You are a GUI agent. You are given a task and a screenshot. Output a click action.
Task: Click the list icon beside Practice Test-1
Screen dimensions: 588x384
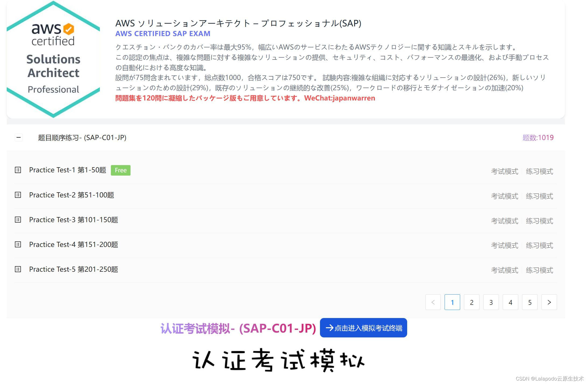tap(18, 170)
